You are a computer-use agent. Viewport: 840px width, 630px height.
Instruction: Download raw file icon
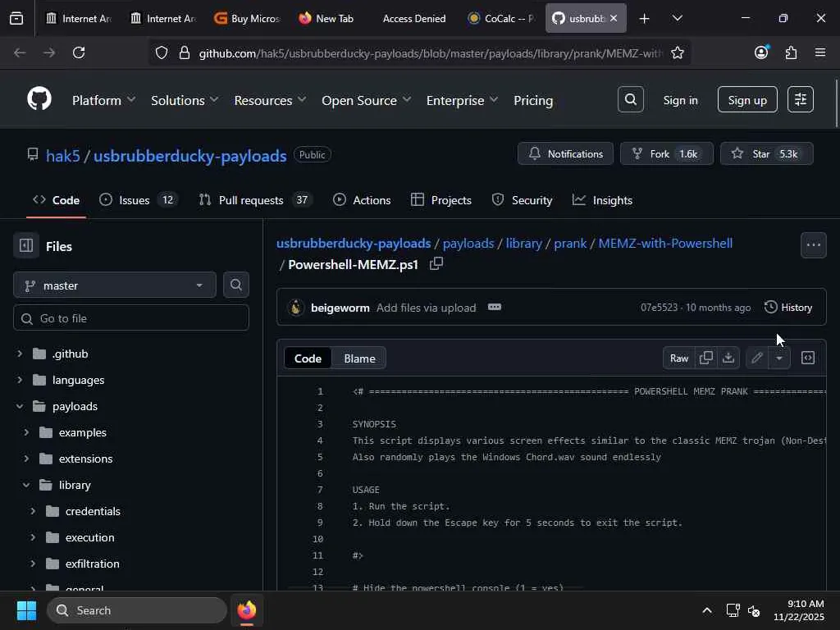[728, 358]
